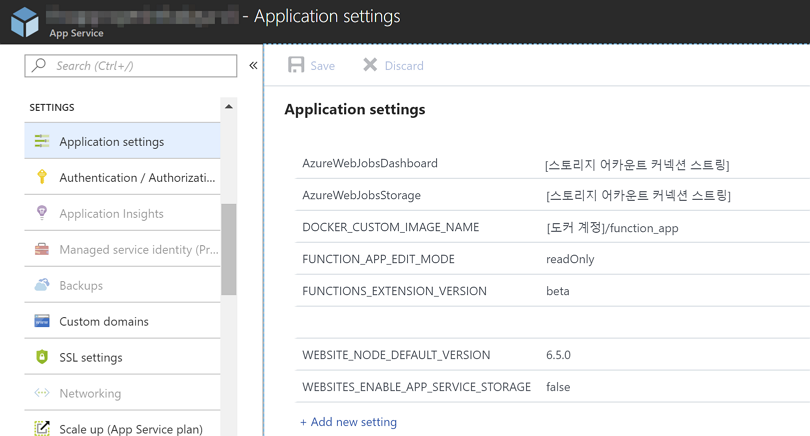Click the SSL settings shield icon
Screen dimensions: 810x436
[42, 357]
